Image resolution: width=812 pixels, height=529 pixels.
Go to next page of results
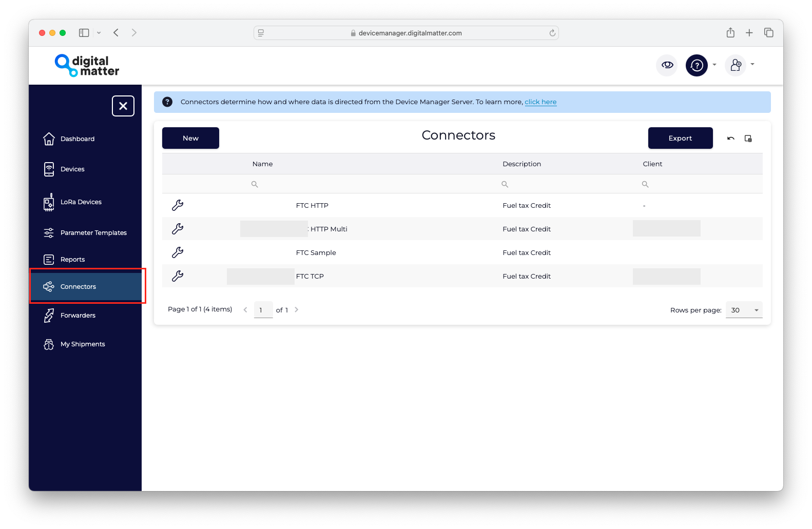pyautogui.click(x=296, y=310)
